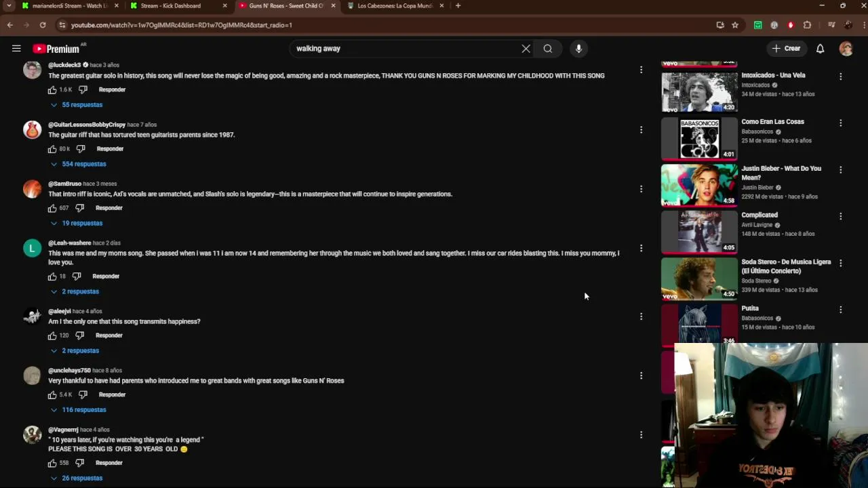Screen dimensions: 868x488
Task: Dislike the @unclehays750 comment
Action: tap(83, 394)
